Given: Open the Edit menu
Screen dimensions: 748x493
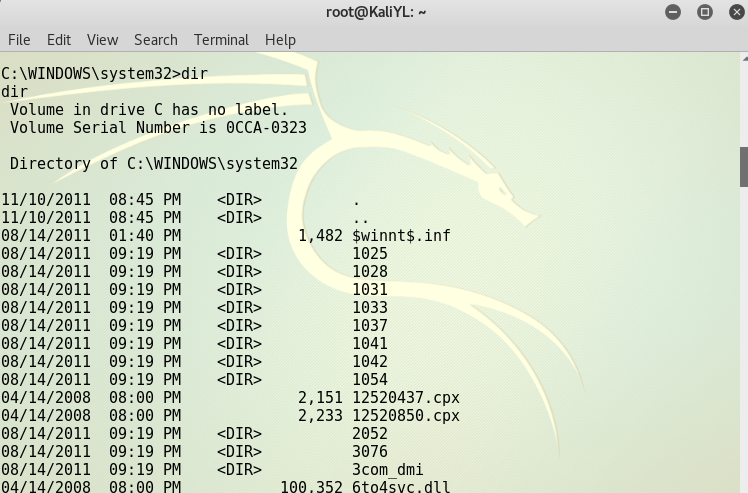Looking at the screenshot, I should [x=59, y=40].
